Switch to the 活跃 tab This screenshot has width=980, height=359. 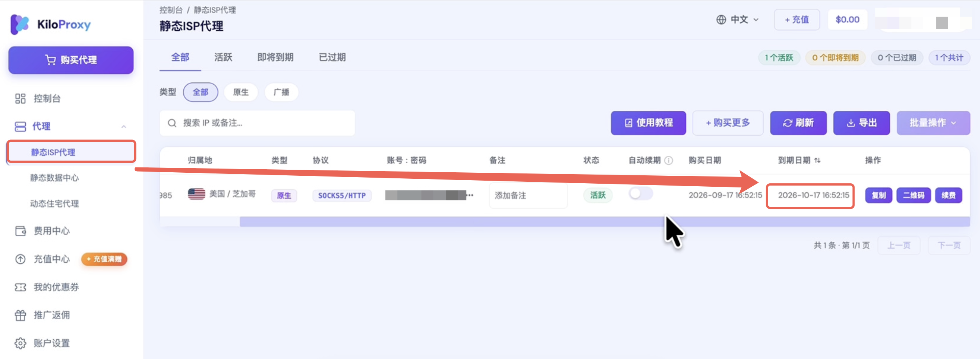coord(223,57)
